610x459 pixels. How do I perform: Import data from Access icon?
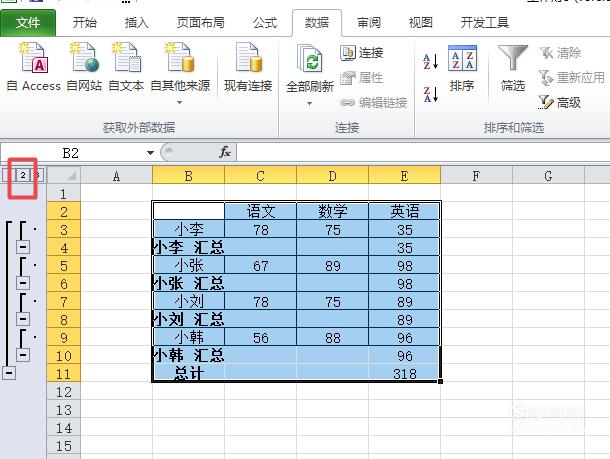pos(33,66)
